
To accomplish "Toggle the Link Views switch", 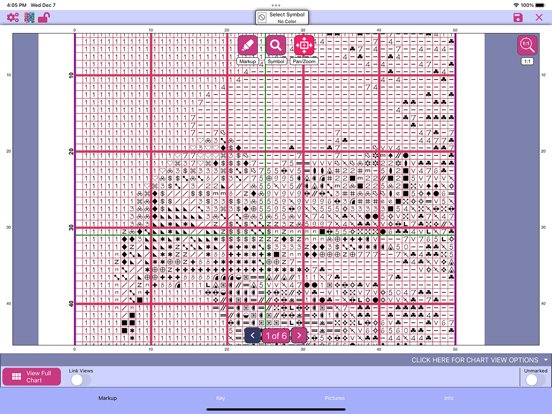I will point(81,380).
